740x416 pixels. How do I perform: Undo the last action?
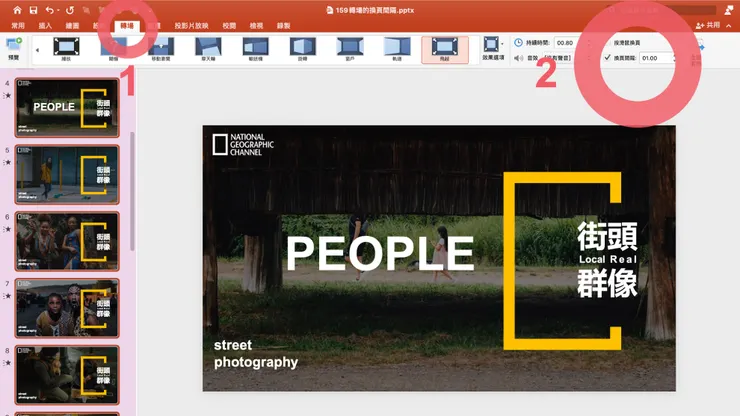pos(49,10)
